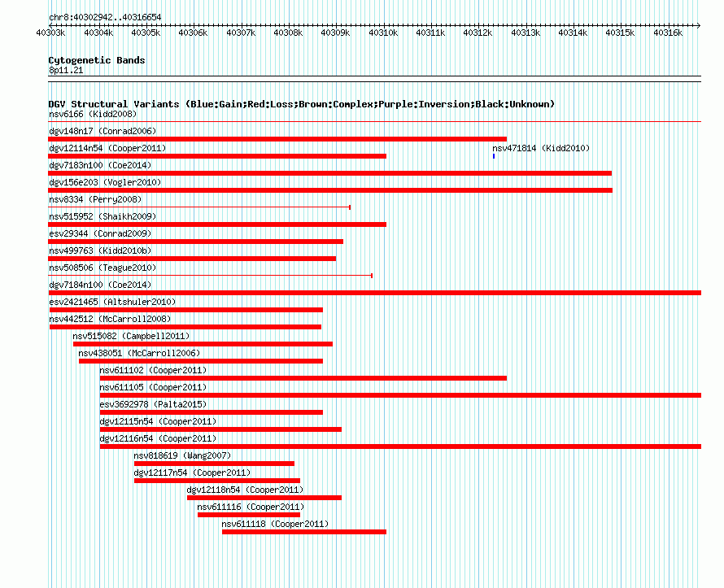Click the dgv12115n54 (Cooper2011) label
Viewport: 724px width, 588px height.
[x=158, y=421]
